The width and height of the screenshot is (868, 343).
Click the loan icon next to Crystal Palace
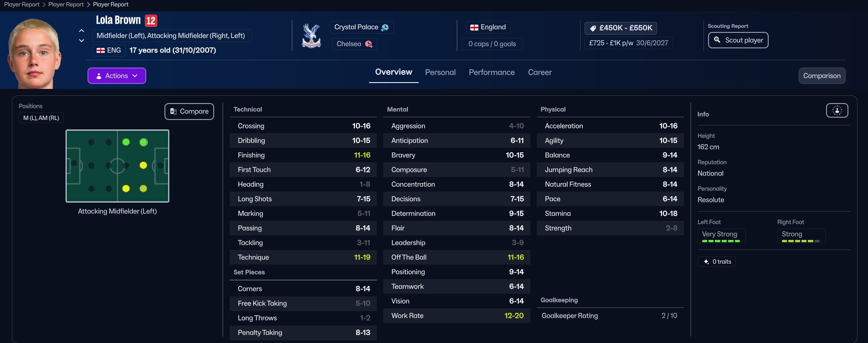point(385,27)
